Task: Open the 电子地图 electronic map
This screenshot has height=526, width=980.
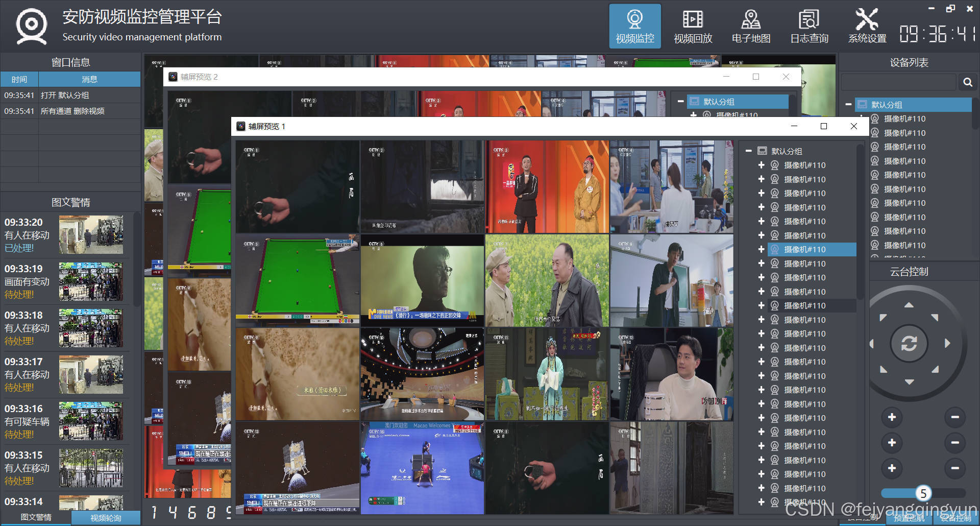Action: coord(751,26)
